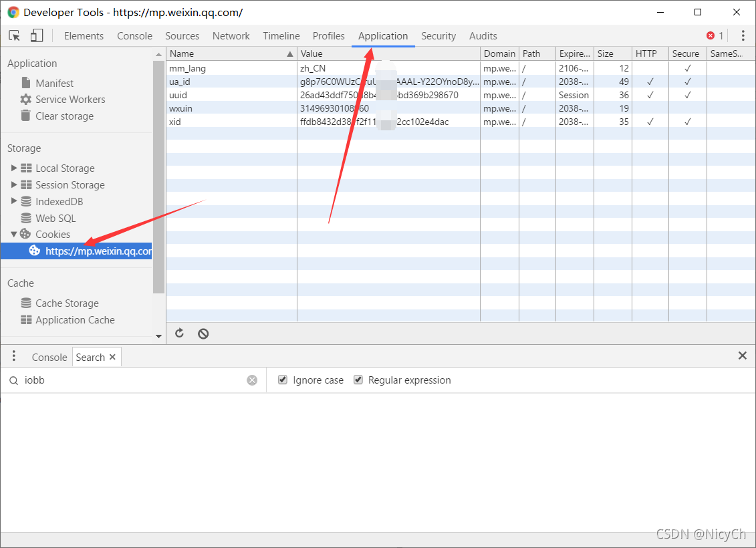Screen dimensions: 756x548
Task: Sort cookies by the Value column header
Action: [x=388, y=53]
